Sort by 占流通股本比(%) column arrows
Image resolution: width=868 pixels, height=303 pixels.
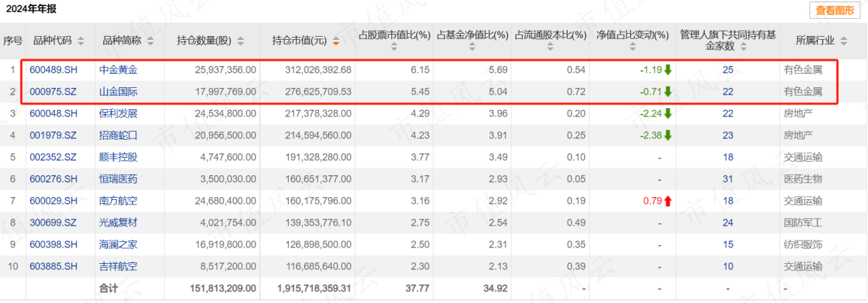[550, 47]
